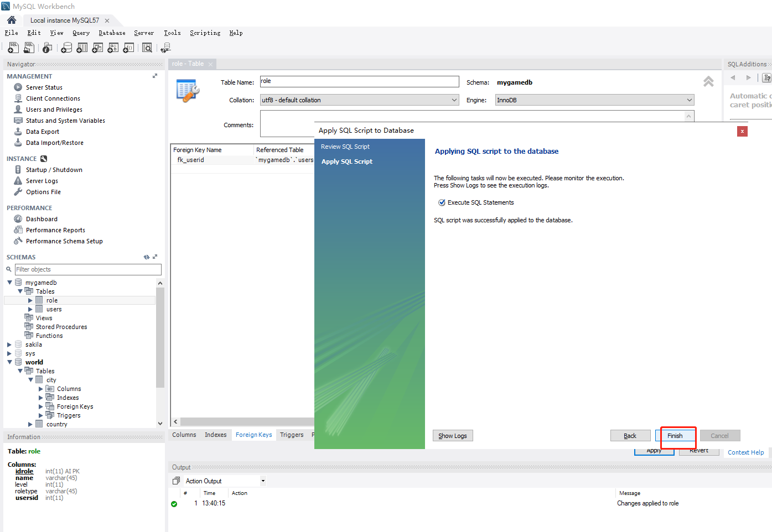Open Server Logs
The width and height of the screenshot is (772, 532).
[42, 181]
